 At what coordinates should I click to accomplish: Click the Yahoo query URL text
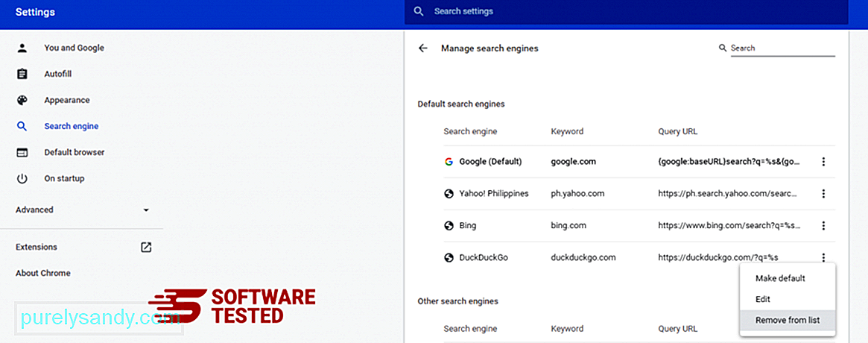point(728,194)
